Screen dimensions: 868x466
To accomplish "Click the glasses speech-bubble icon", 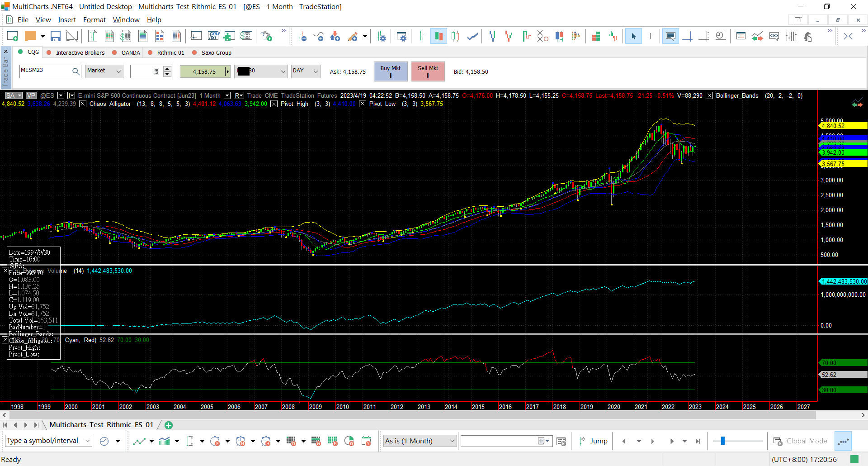I will coord(774,36).
